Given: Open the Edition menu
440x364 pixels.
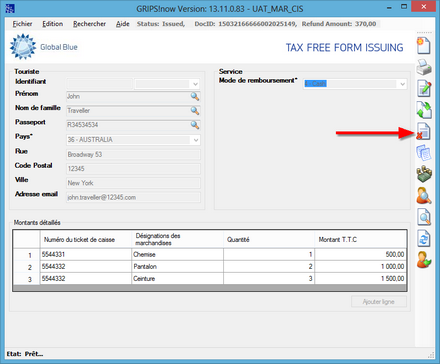Looking at the screenshot, I should [53, 24].
